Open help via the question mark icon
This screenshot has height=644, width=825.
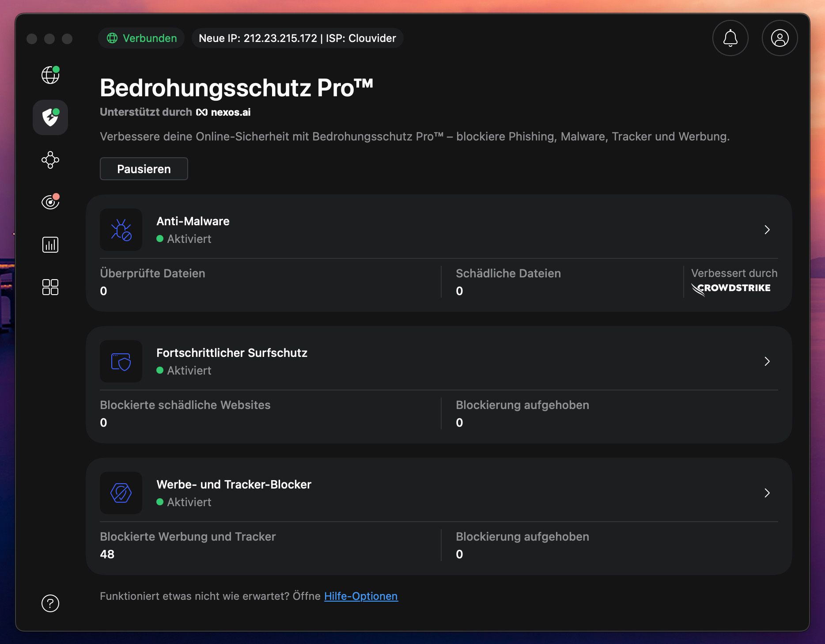click(50, 603)
